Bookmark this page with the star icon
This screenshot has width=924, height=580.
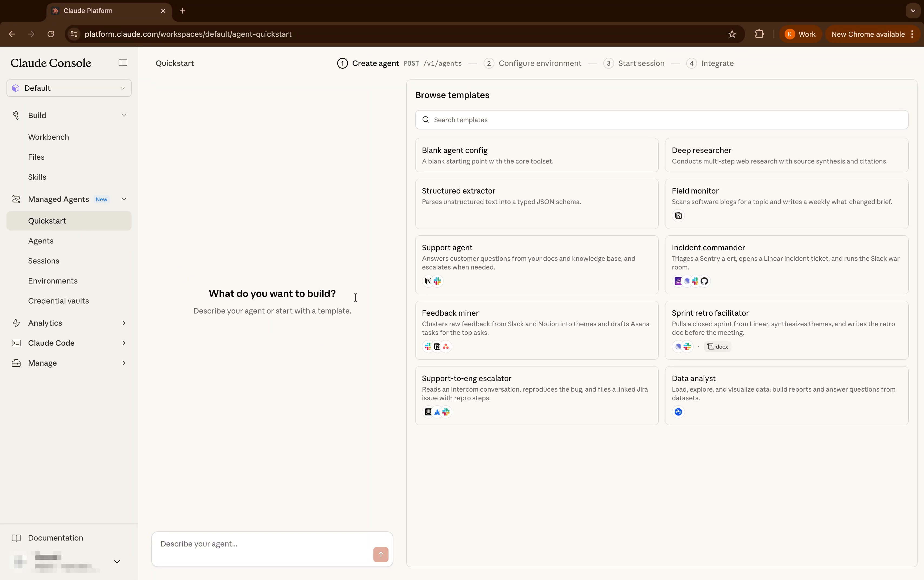click(x=732, y=34)
